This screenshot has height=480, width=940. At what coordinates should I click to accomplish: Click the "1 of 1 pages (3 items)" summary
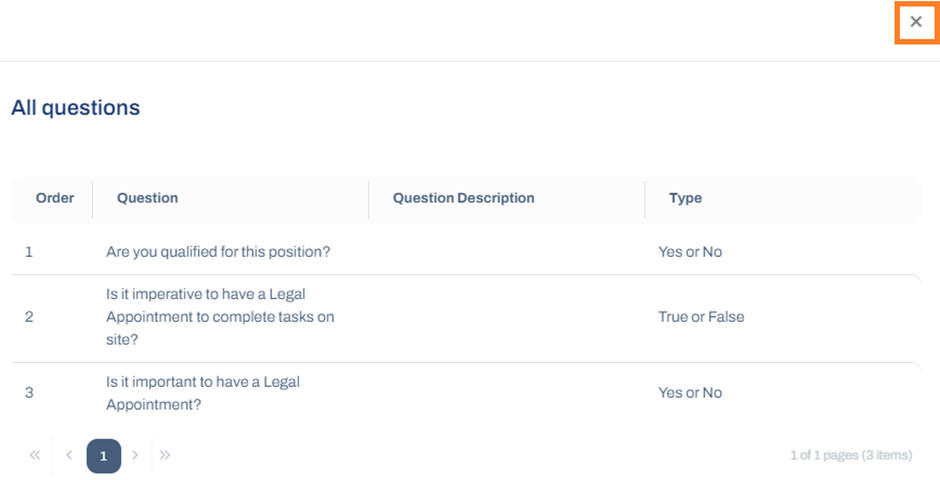point(851,455)
